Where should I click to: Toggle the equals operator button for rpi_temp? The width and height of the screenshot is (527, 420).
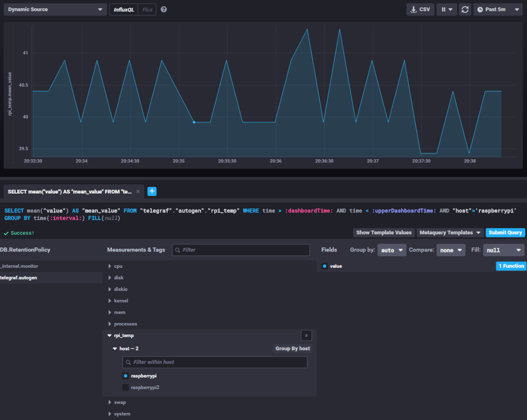[x=307, y=336]
